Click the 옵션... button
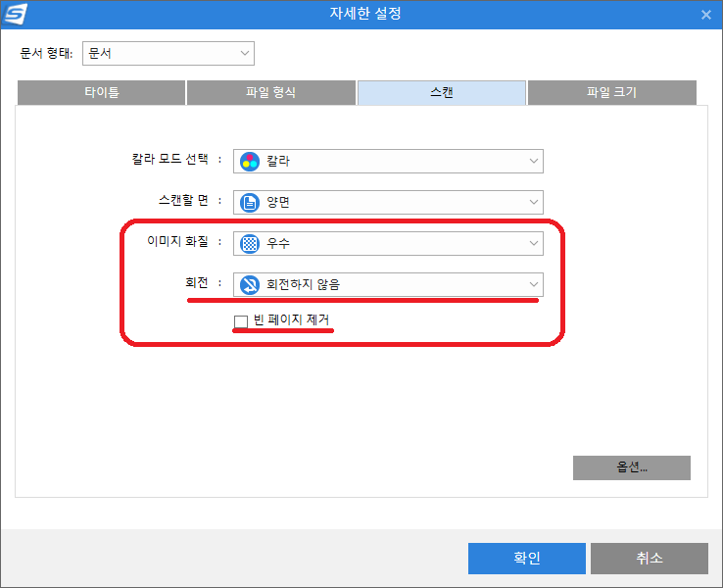The height and width of the screenshot is (588, 723). click(x=632, y=468)
